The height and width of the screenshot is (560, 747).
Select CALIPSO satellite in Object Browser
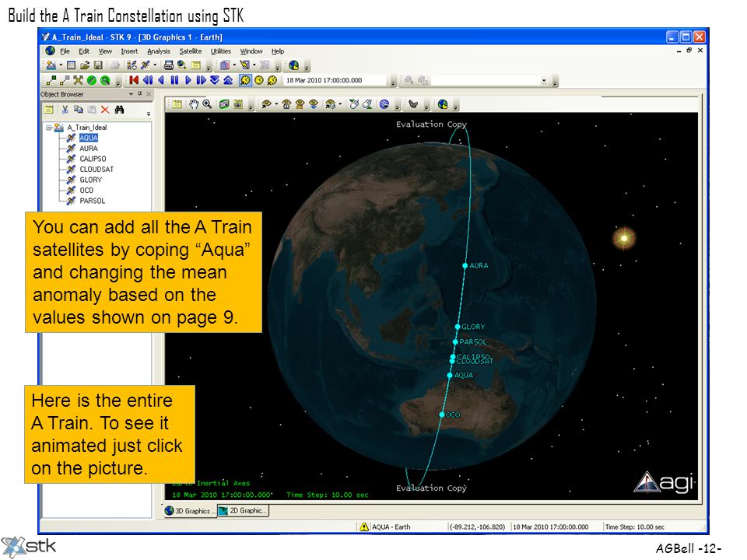pyautogui.click(x=93, y=159)
